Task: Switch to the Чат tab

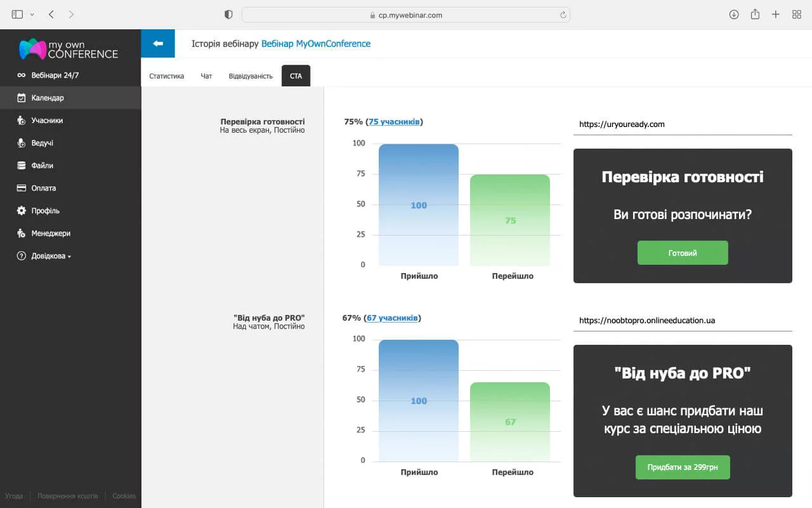Action: point(206,76)
